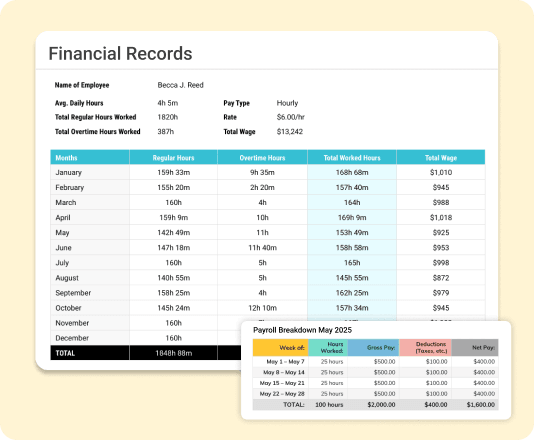The width and height of the screenshot is (534, 440).
Task: Click the Financial Records heading
Action: click(120, 54)
